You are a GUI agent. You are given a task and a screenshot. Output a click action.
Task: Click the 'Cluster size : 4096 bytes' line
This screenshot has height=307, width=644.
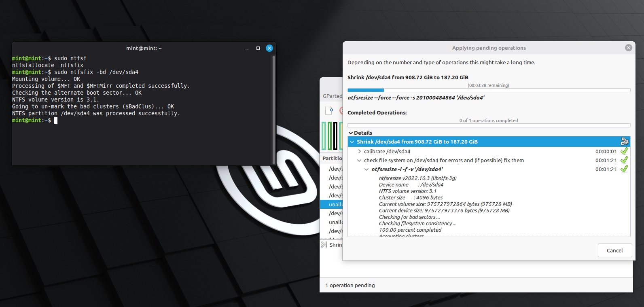411,197
